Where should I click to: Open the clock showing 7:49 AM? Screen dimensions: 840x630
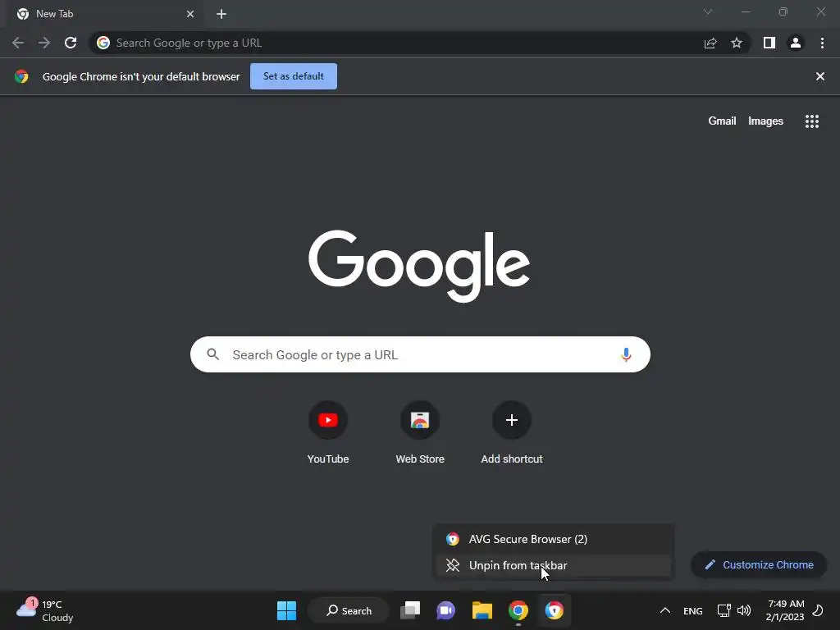pos(785,610)
